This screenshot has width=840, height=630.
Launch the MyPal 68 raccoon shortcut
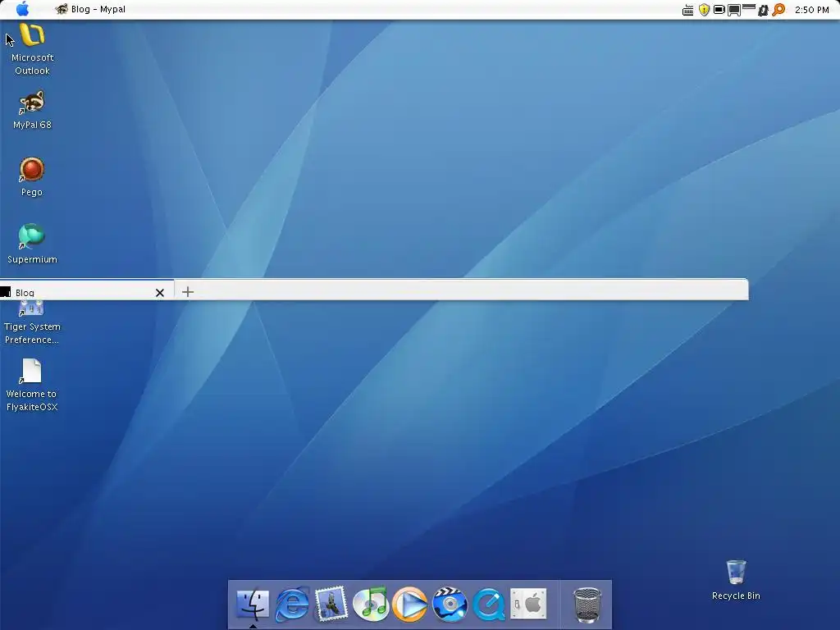click(32, 110)
